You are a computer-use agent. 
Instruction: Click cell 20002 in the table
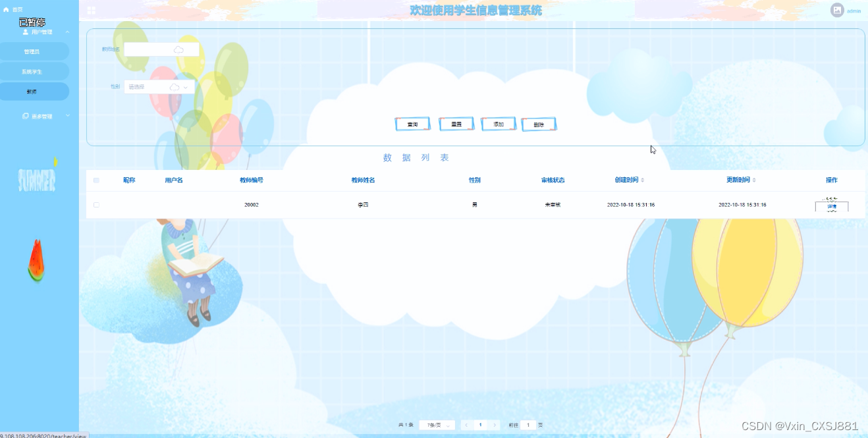252,205
